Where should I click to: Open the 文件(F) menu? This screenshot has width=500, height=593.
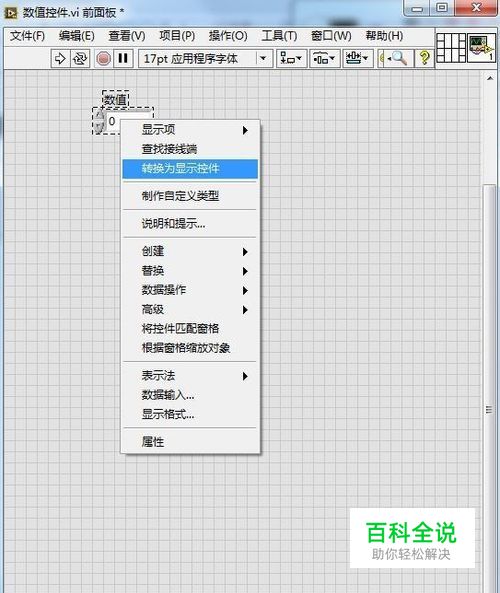(x=27, y=36)
